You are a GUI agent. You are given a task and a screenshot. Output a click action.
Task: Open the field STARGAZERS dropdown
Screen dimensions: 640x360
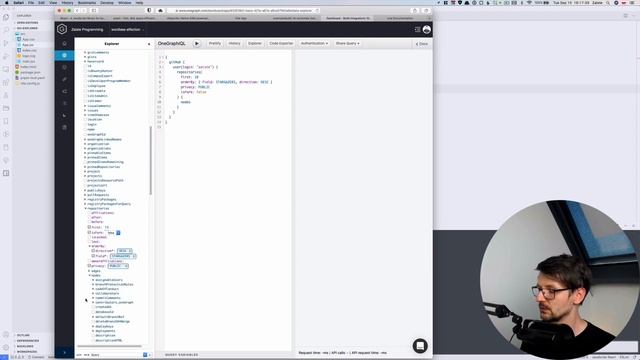pyautogui.click(x=123, y=256)
